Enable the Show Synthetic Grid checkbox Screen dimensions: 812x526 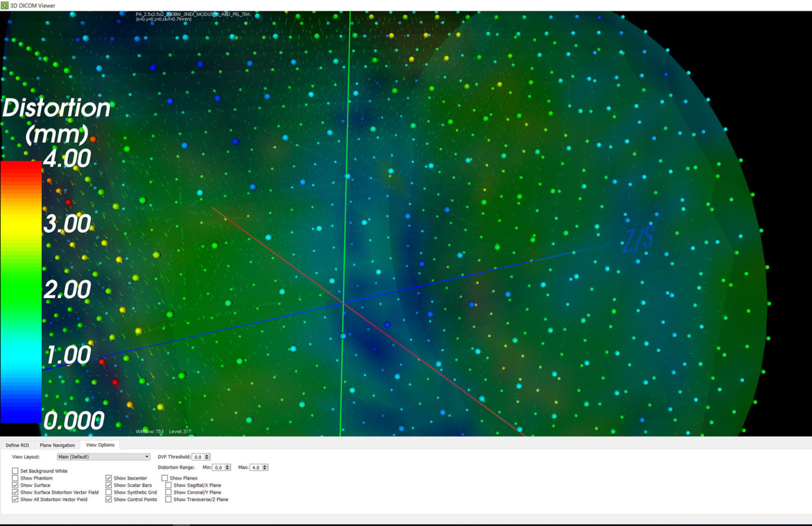click(x=109, y=492)
